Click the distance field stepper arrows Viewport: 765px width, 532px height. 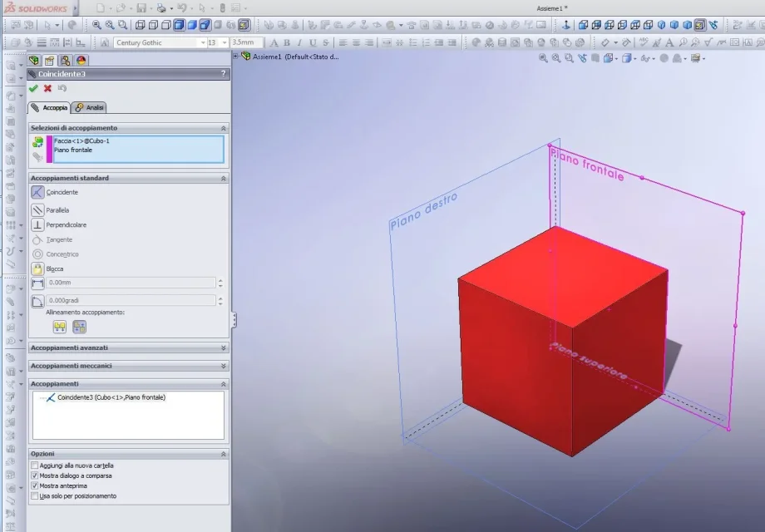click(x=220, y=283)
